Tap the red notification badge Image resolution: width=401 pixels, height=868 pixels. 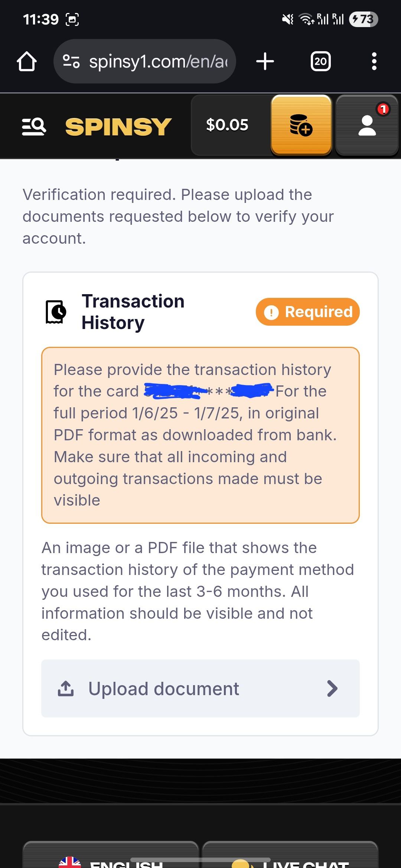(383, 109)
